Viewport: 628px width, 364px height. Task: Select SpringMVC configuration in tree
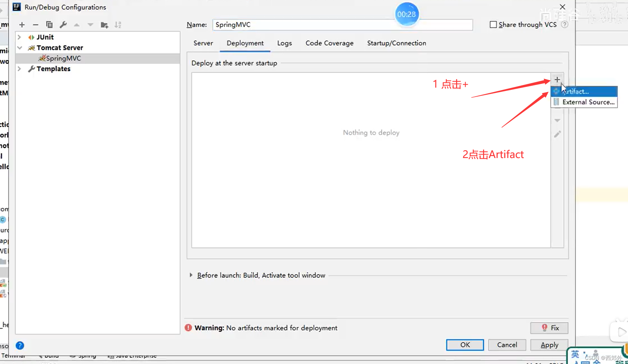coord(98,58)
